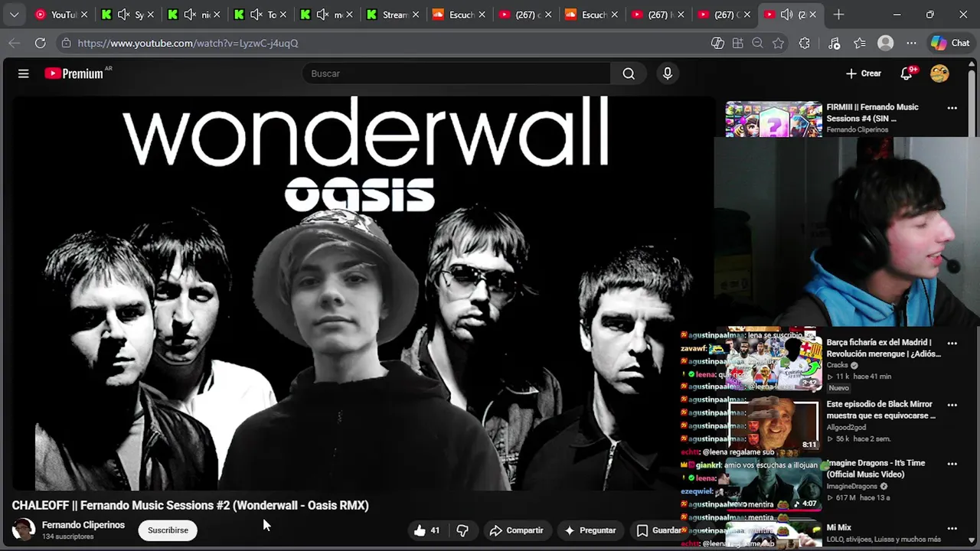Close the YouTube Music tab
980x551 pixels.
(84, 15)
